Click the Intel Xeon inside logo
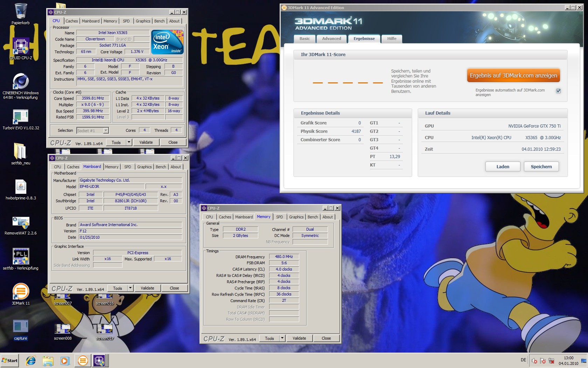The width and height of the screenshot is (588, 368). tap(167, 42)
